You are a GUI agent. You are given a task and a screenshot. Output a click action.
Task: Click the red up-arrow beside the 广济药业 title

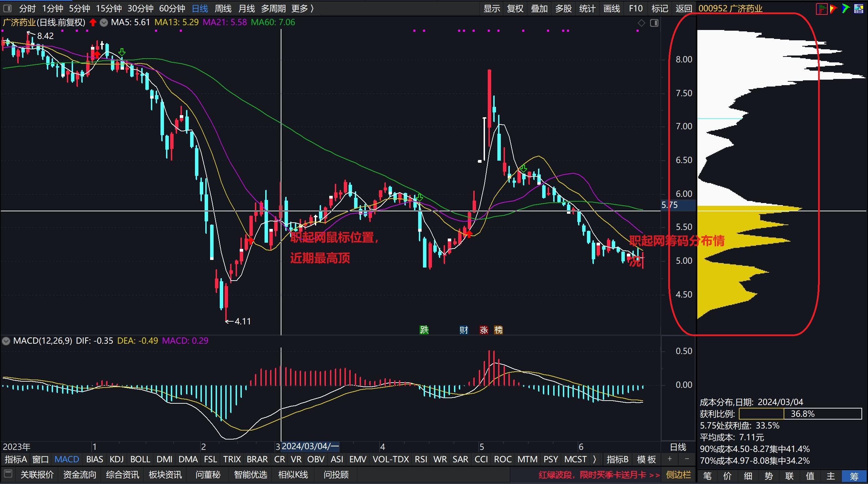[93, 23]
